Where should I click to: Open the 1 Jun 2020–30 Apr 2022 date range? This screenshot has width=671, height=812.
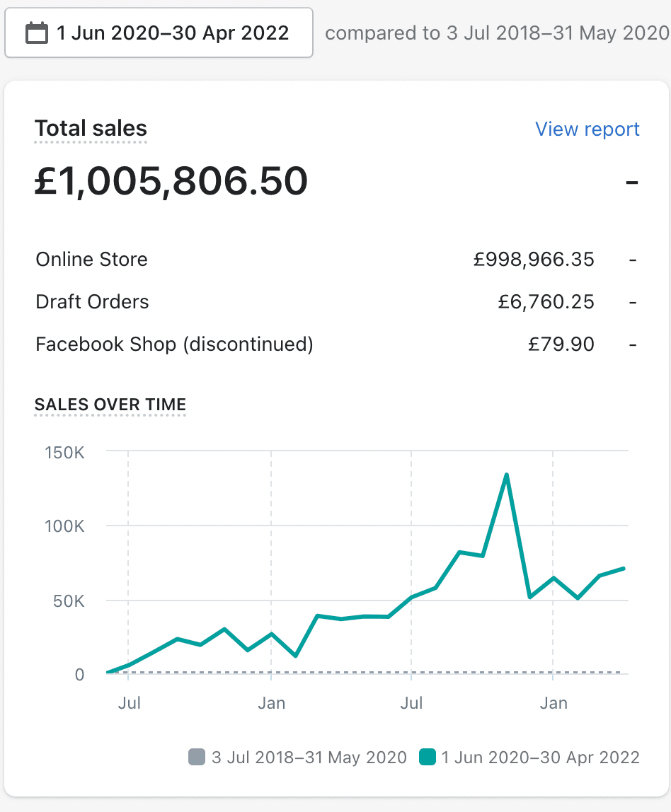(172, 33)
